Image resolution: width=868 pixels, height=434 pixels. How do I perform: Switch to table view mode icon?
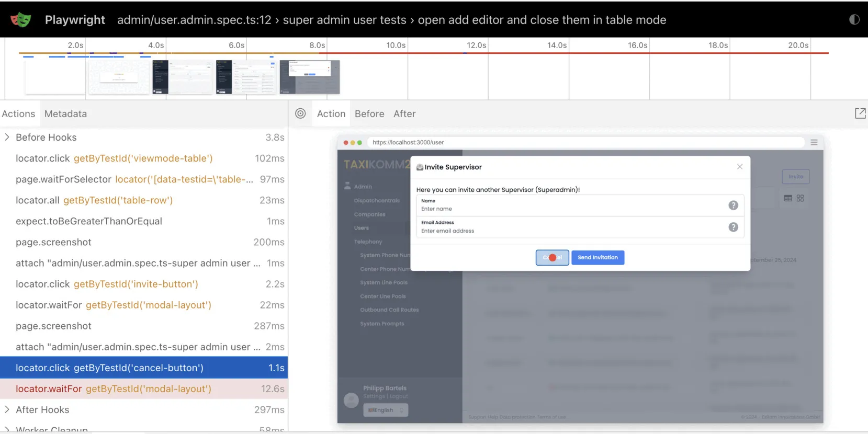[x=787, y=198]
